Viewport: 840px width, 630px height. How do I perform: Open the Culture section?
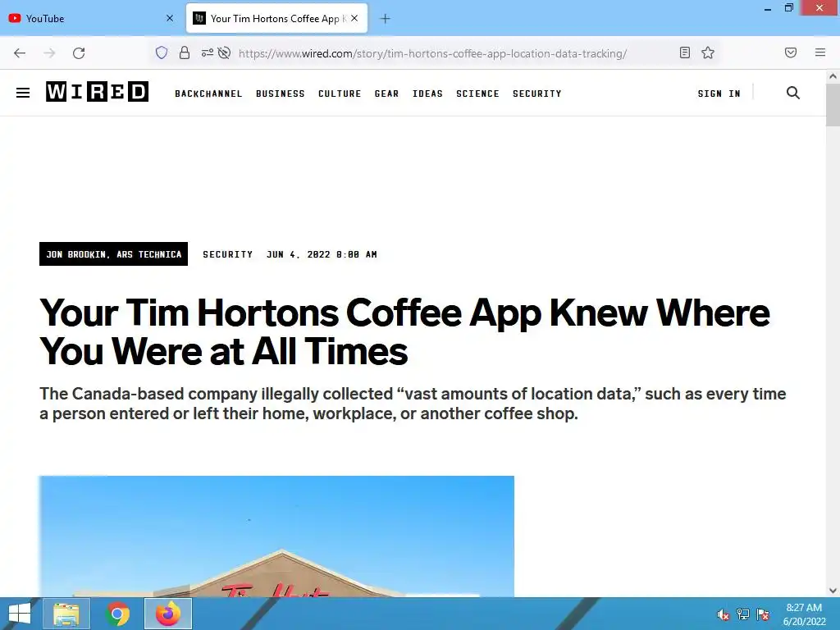coord(340,94)
